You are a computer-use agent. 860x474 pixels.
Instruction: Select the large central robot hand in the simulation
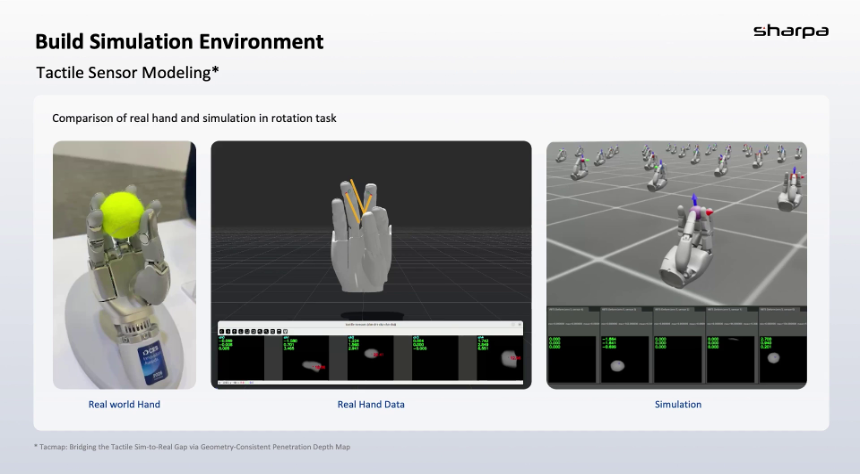click(685, 250)
